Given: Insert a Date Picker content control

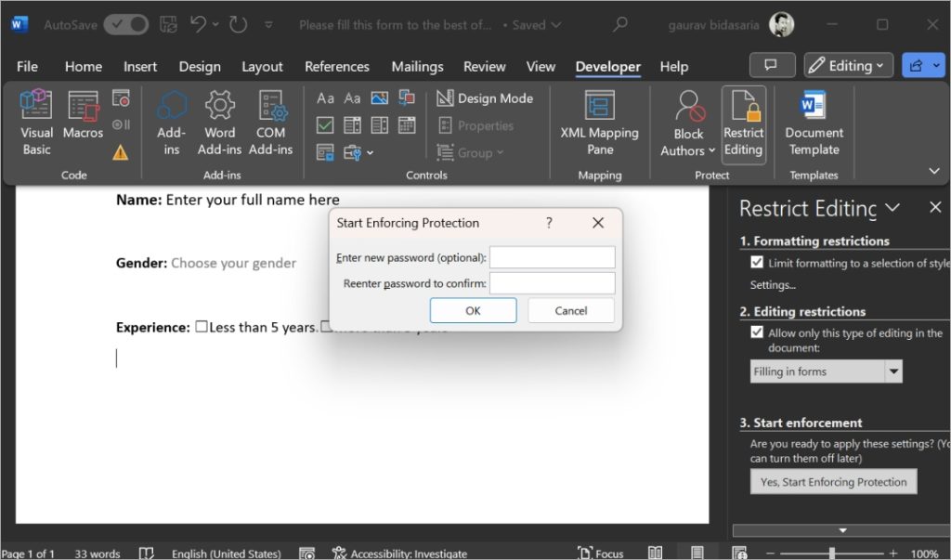Looking at the screenshot, I should coord(406,124).
